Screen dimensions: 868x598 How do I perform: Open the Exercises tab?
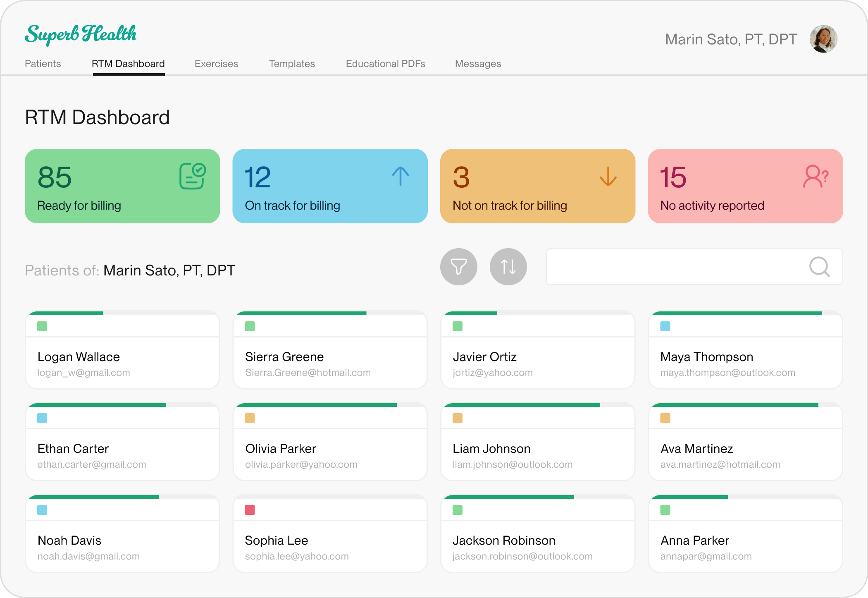click(x=216, y=64)
